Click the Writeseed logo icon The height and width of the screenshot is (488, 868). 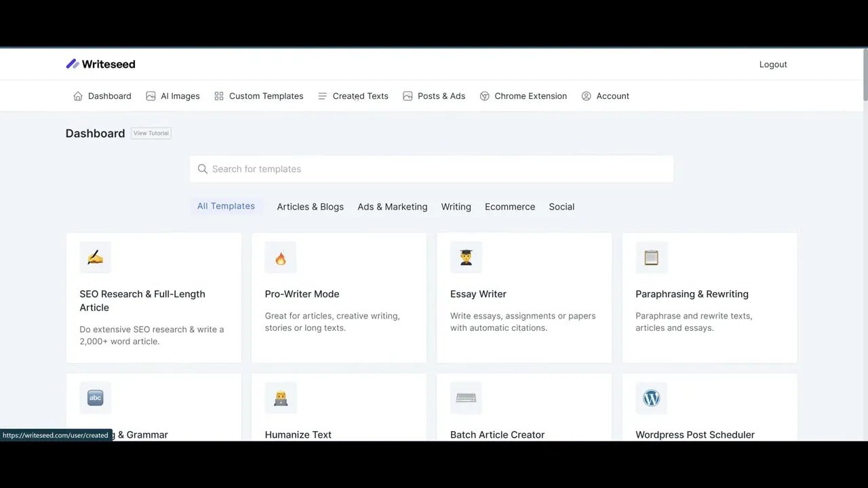[x=73, y=63]
